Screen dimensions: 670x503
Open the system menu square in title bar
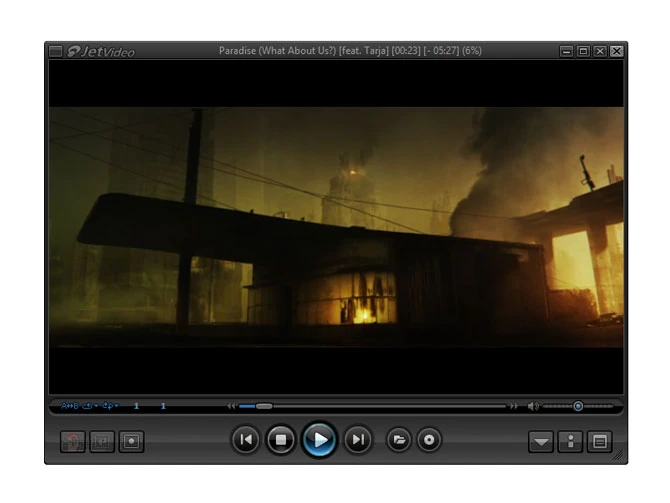(x=56, y=51)
